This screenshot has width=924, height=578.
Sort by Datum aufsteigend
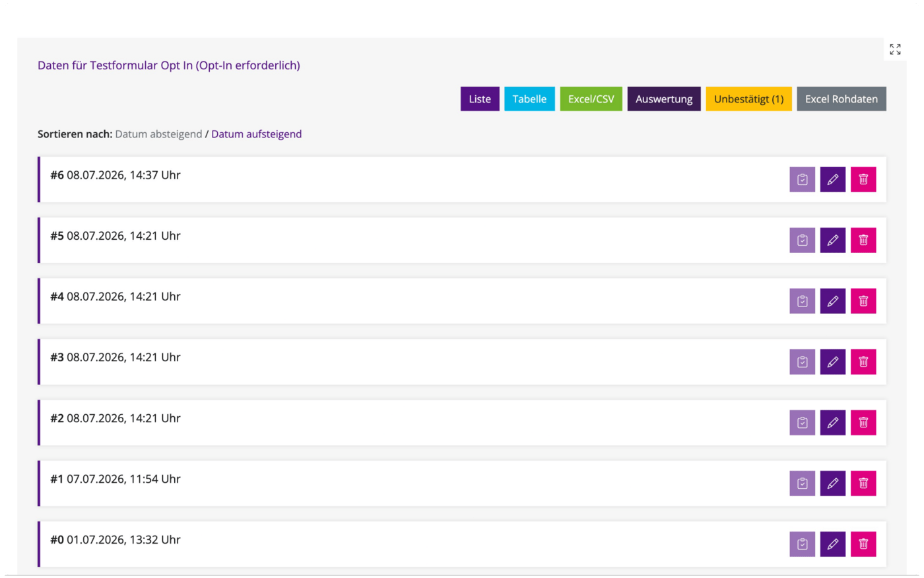pos(256,134)
